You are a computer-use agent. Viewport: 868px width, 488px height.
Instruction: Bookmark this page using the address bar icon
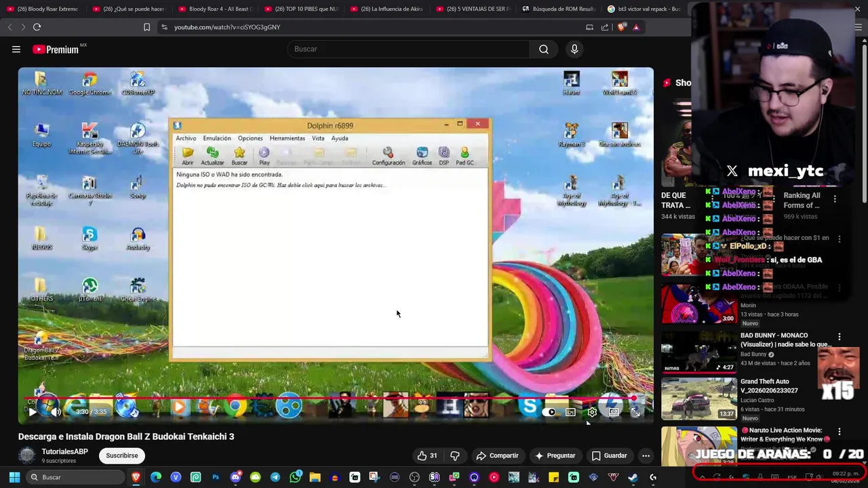tap(146, 27)
